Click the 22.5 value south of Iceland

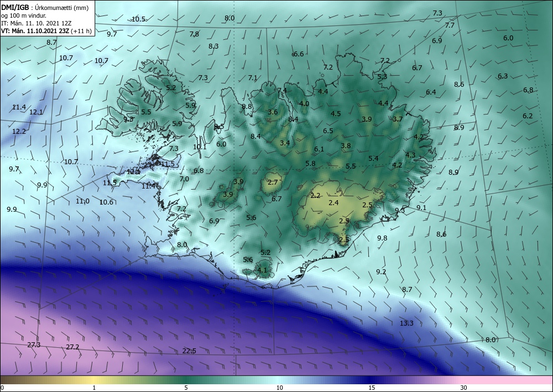[x=189, y=351]
